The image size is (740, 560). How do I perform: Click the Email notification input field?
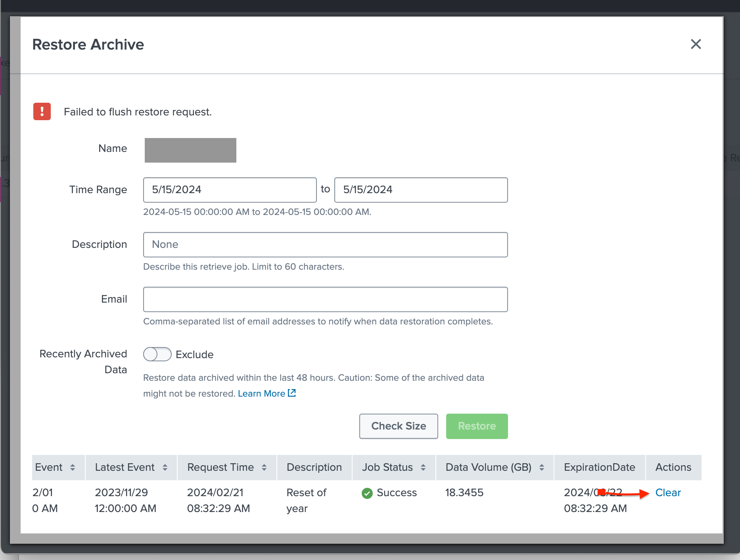pos(325,299)
